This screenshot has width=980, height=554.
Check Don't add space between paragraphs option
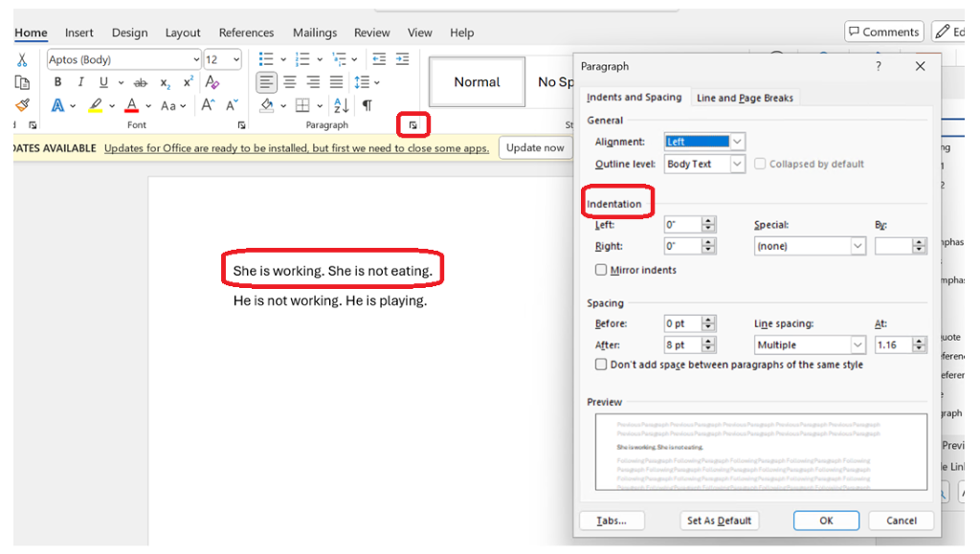[x=601, y=365]
